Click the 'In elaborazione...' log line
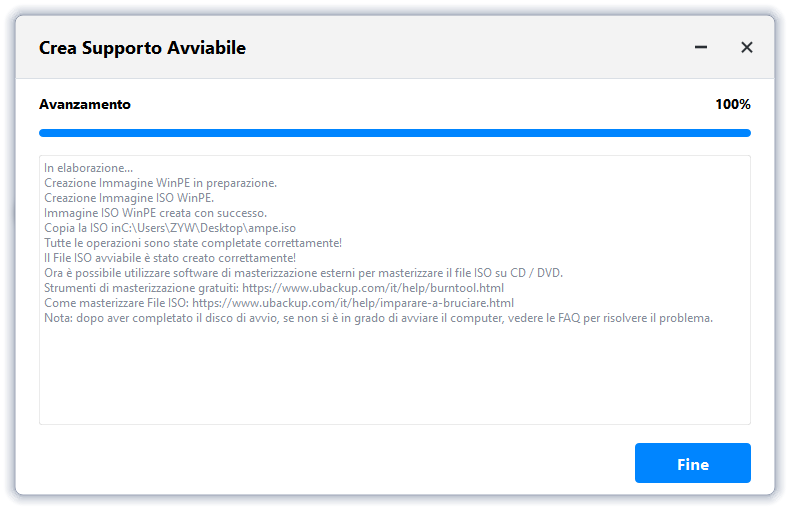Image resolution: width=790 pixels, height=510 pixels. [88, 168]
